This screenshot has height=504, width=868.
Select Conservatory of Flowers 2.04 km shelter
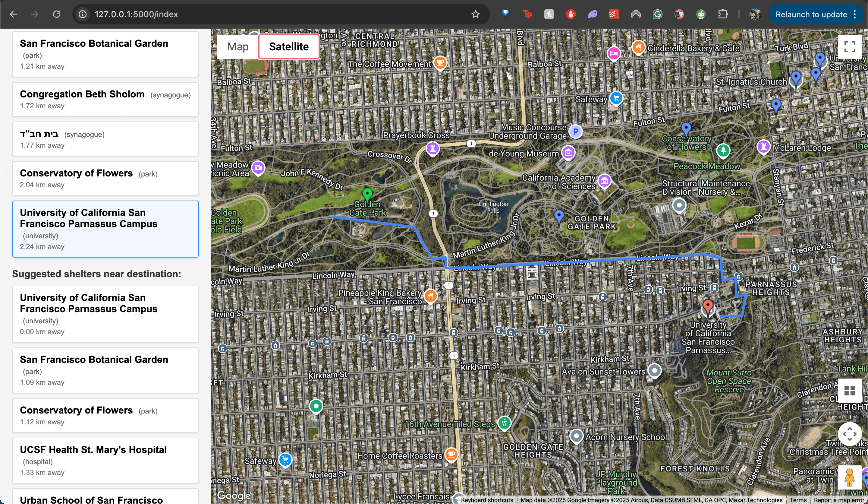click(105, 178)
